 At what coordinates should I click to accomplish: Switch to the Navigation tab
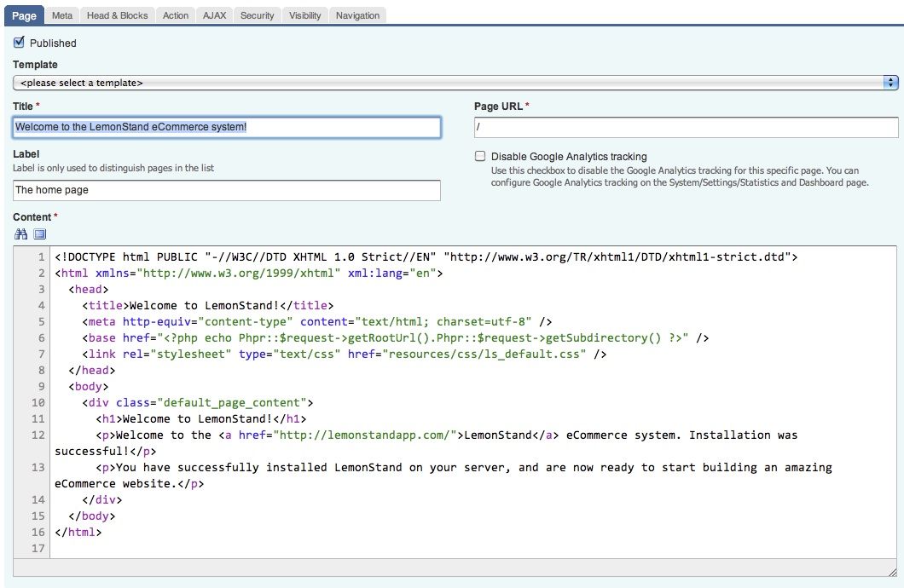click(357, 14)
